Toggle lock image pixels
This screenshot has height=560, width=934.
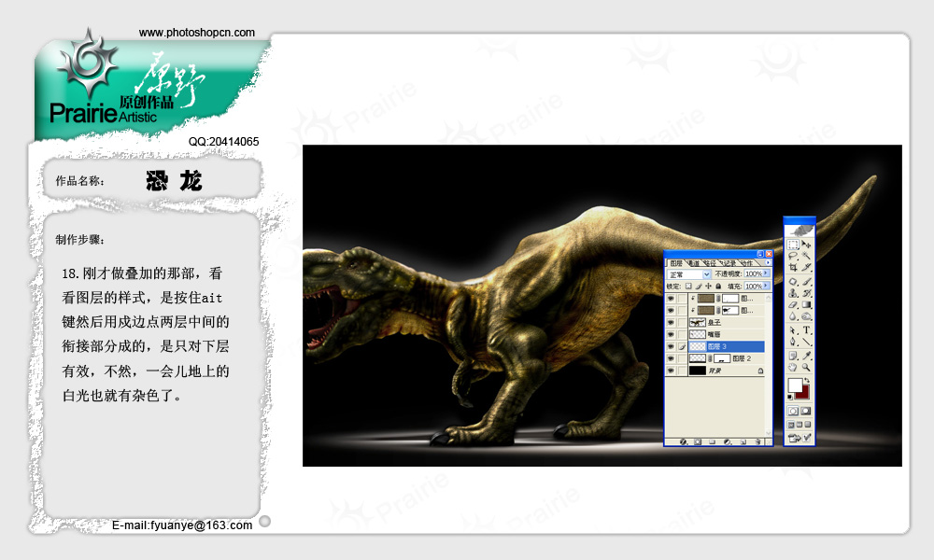point(699,287)
